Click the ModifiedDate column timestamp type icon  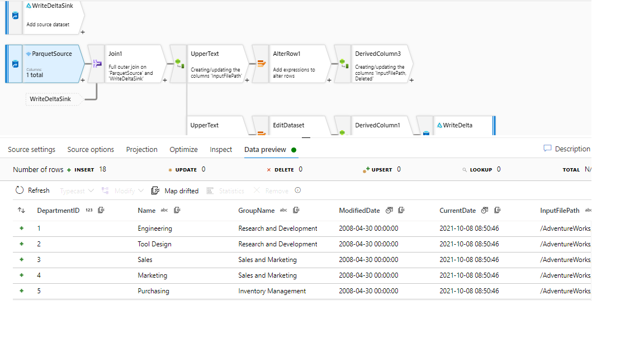pos(389,211)
